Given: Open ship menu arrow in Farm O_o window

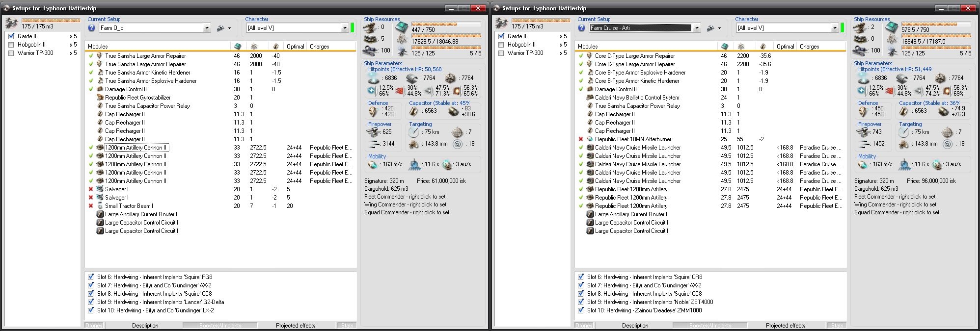Looking at the screenshot, I should (x=229, y=28).
